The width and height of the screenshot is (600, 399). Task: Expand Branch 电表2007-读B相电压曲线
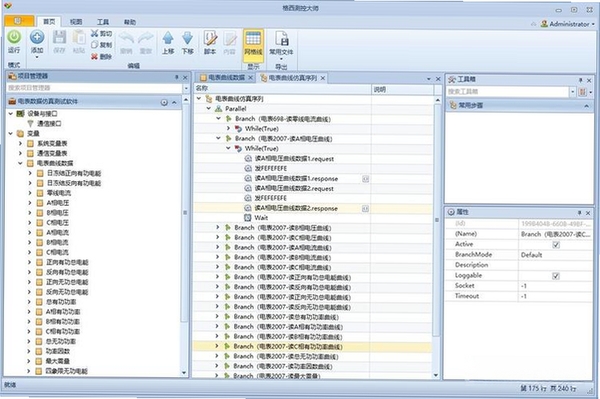coord(218,228)
